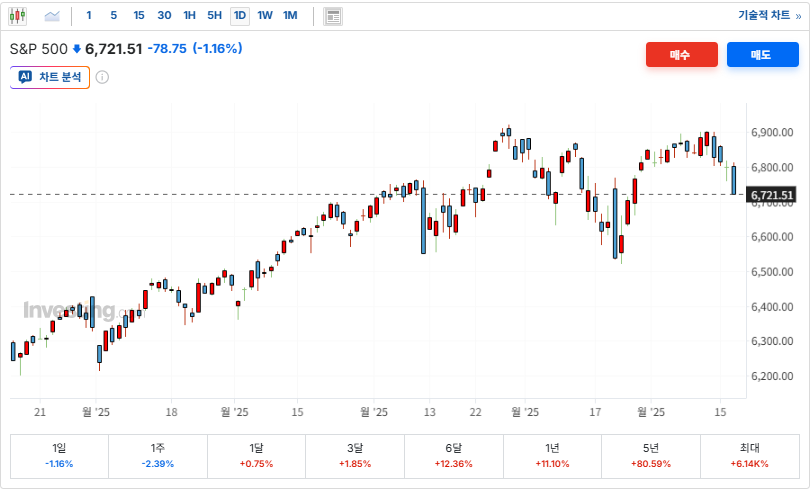
Task: Click the 6,400.00 axis label
Action: click(772, 307)
